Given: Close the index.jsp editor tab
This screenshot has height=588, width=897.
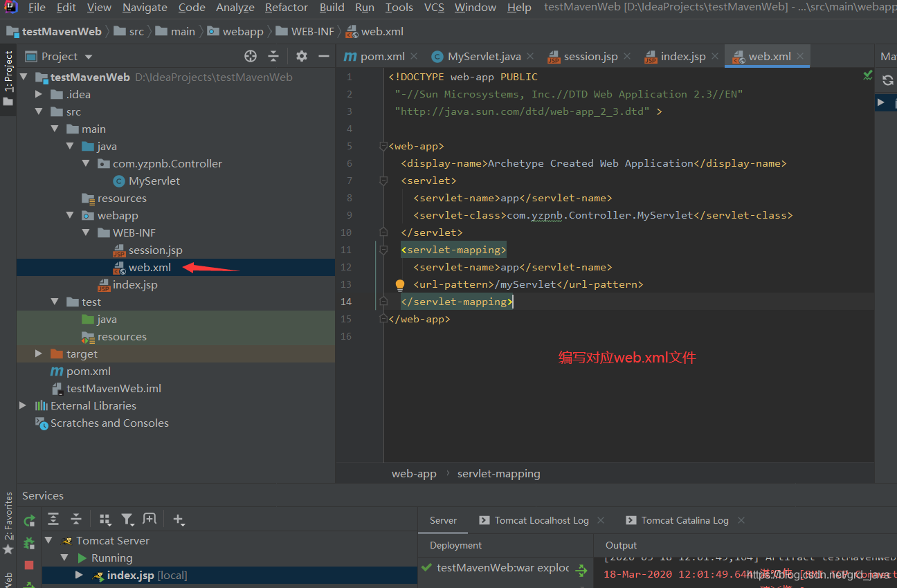Looking at the screenshot, I should (x=714, y=56).
